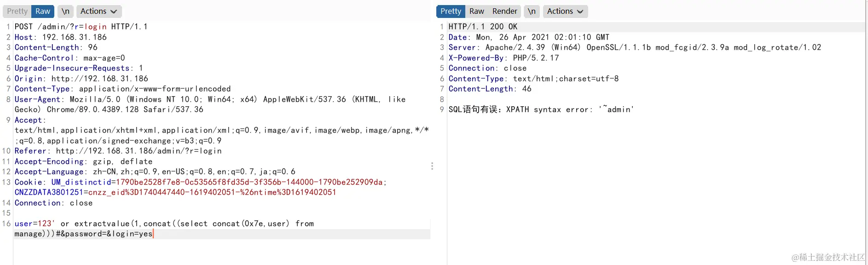Click the request Connection: close line
Viewport: 868px width, 265px height.
point(53,203)
